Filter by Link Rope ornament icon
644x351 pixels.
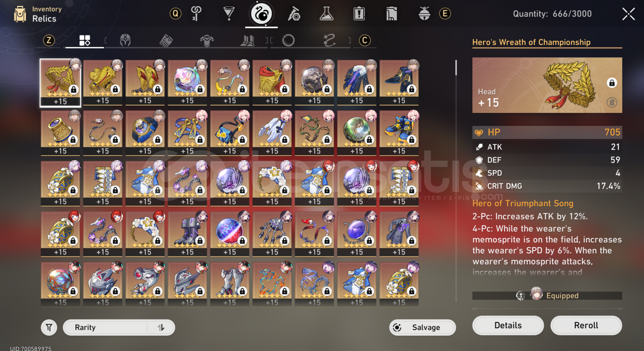pyautogui.click(x=329, y=41)
